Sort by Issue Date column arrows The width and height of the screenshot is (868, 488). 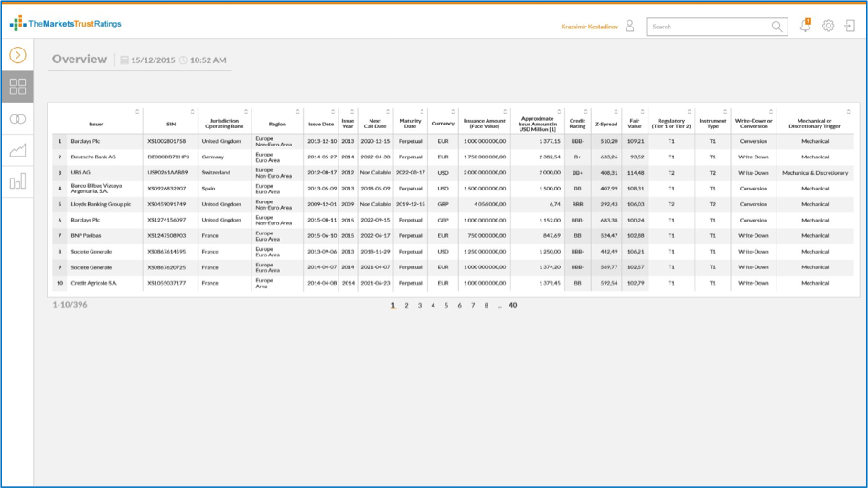click(333, 112)
